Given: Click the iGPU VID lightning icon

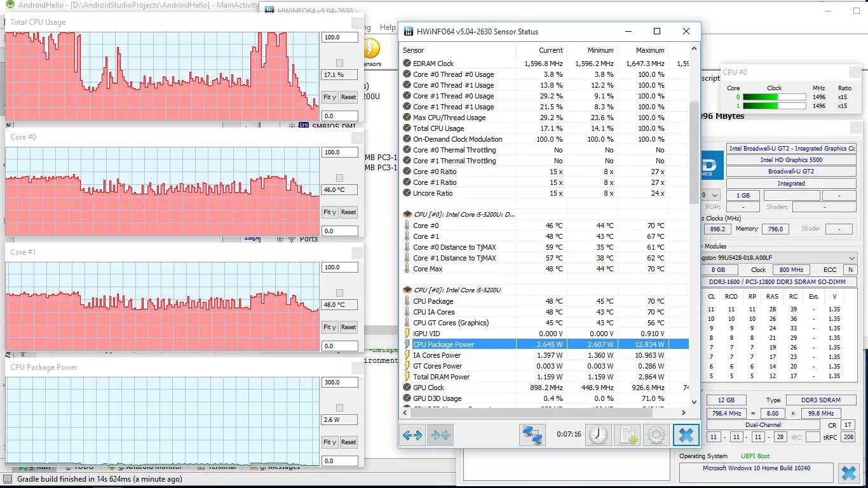Looking at the screenshot, I should click(x=407, y=334).
